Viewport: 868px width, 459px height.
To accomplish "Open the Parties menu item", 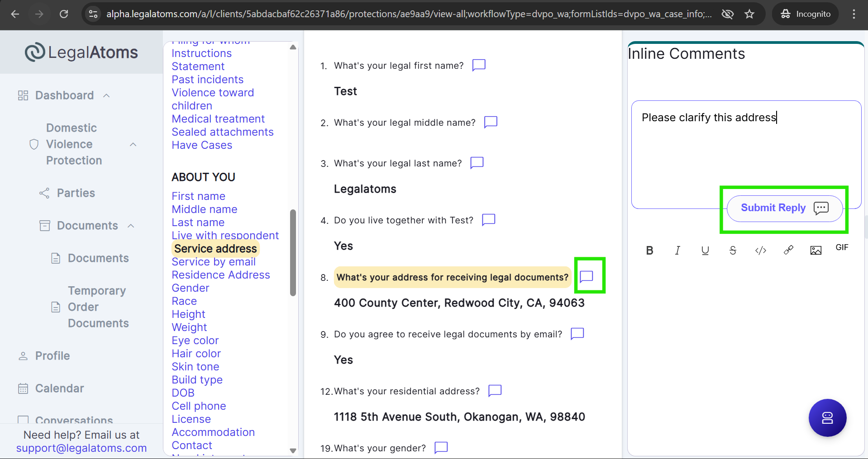I will pos(76,193).
